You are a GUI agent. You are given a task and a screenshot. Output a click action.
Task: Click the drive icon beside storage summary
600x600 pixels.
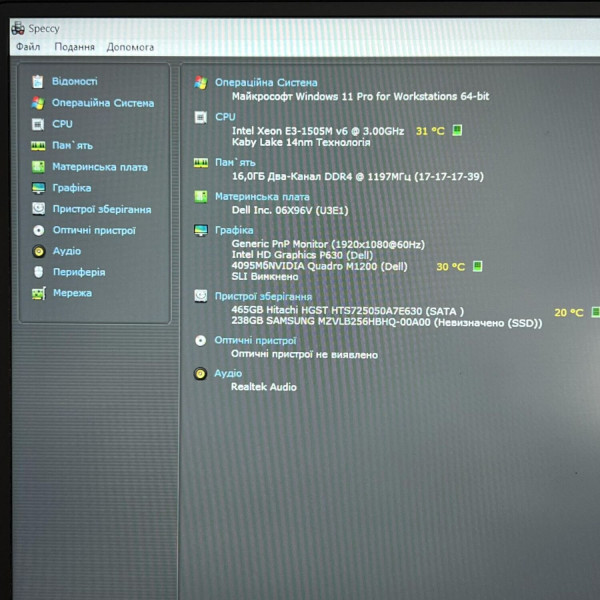coord(201,296)
